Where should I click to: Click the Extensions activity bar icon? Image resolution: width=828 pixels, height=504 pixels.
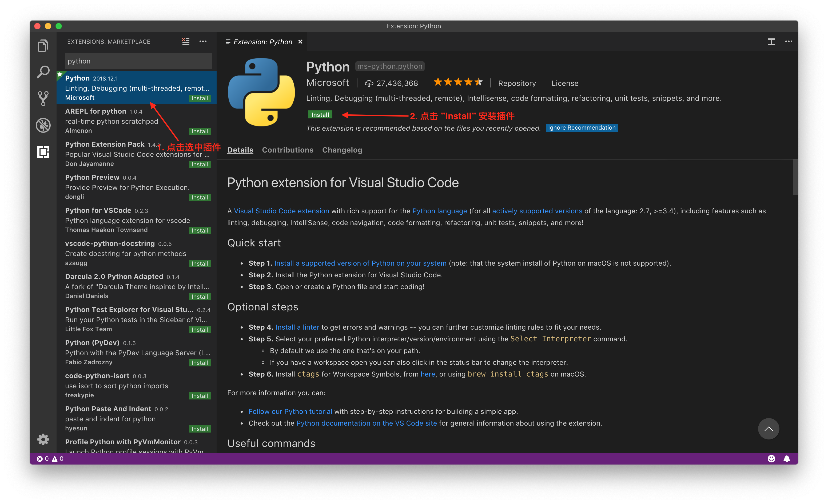point(43,152)
